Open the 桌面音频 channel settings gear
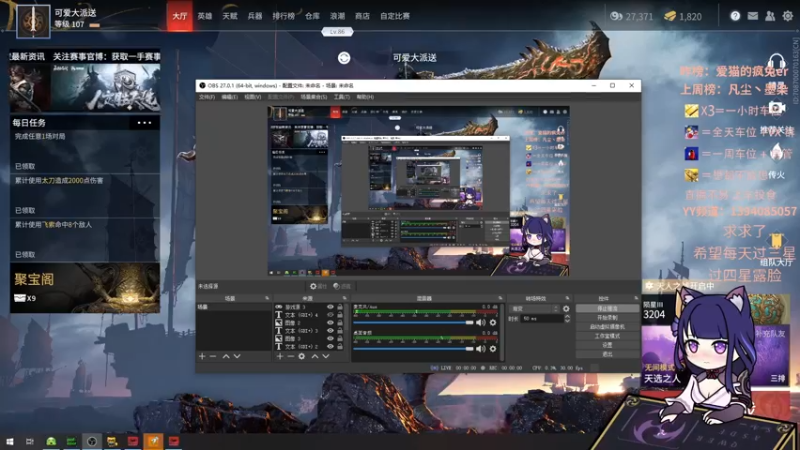800x450 pixels. coord(493,348)
